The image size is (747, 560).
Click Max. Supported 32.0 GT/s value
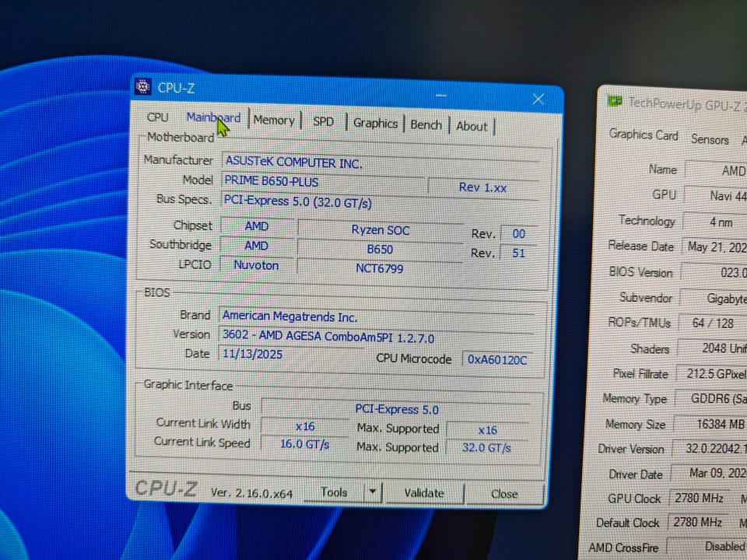click(486, 448)
